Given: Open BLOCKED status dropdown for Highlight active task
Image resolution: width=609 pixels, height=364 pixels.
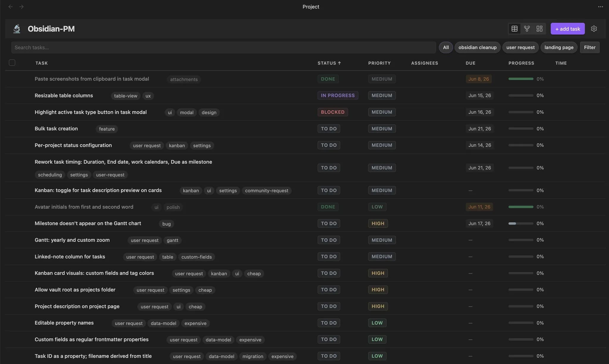Looking at the screenshot, I should click(332, 112).
